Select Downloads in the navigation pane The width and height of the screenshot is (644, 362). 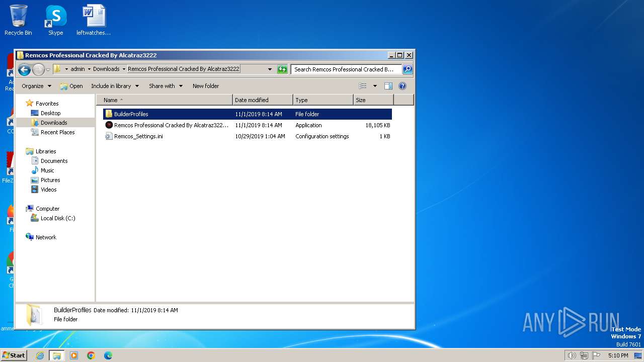coord(53,123)
